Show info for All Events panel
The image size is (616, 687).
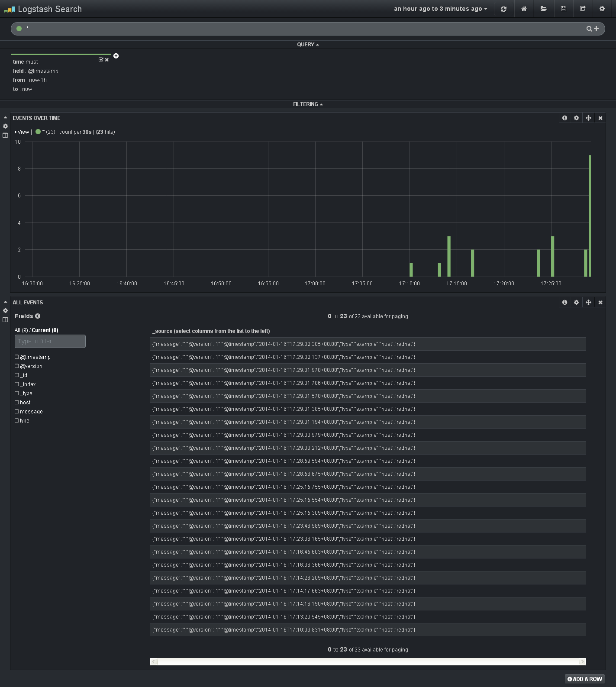click(x=564, y=302)
